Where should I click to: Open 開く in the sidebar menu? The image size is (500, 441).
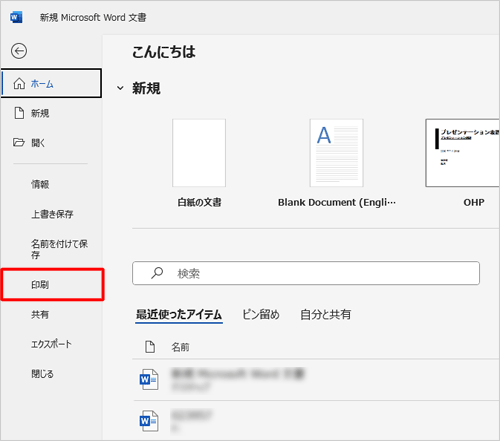[x=51, y=143]
